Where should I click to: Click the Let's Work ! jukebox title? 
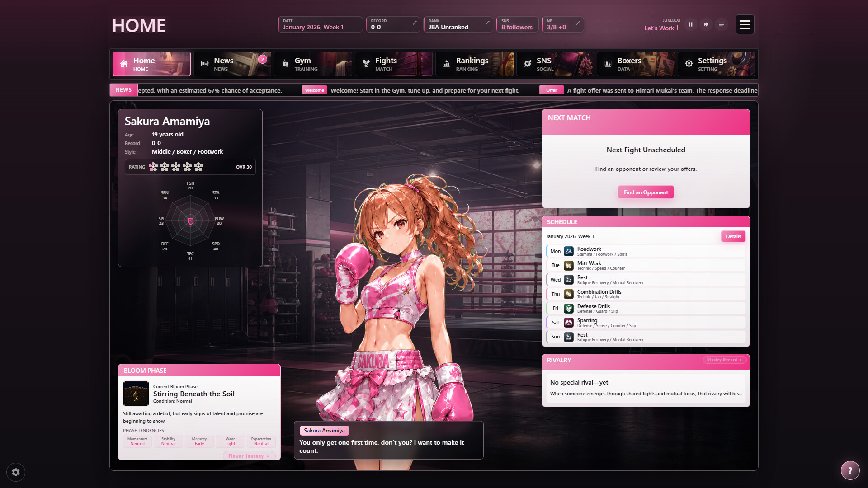[661, 28]
